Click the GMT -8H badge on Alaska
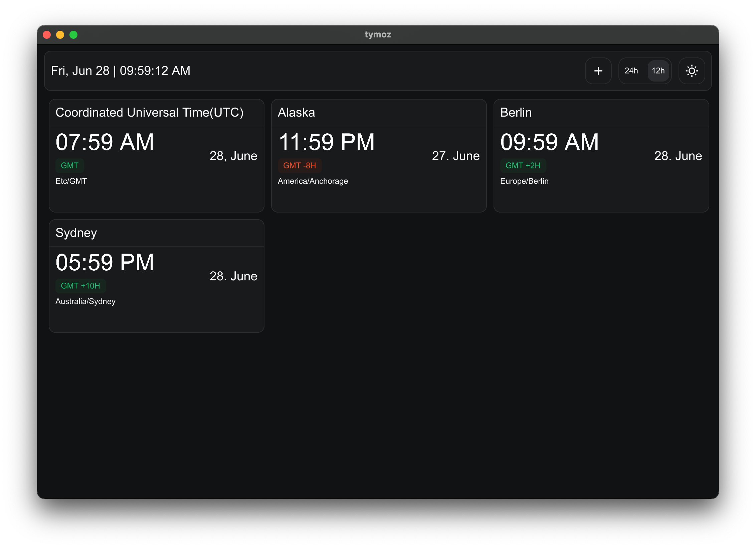Screen dimensions: 756x548 click(299, 165)
